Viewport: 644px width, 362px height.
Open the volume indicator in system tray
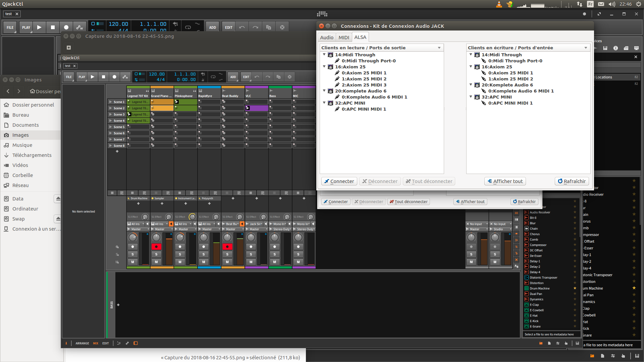612,4
